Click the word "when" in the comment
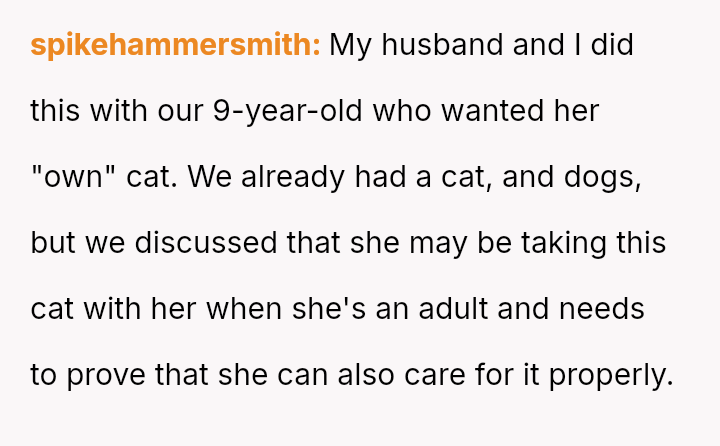Viewport: 720px width, 446px height. 244,309
